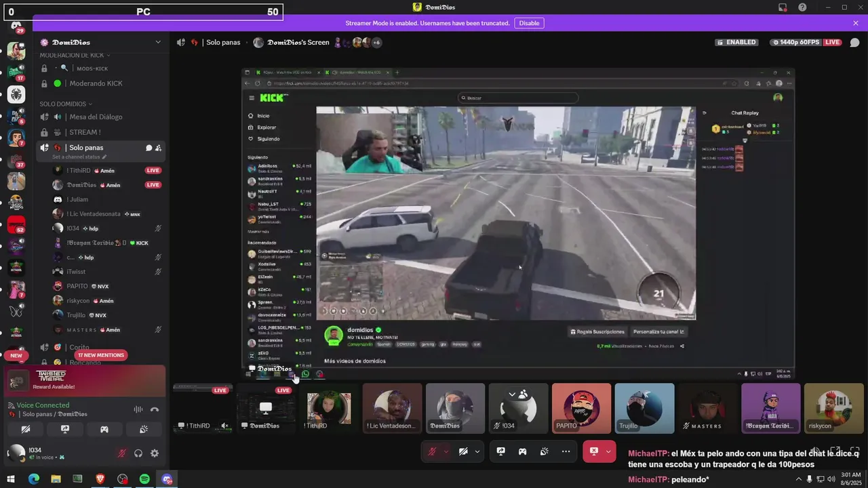Select PAPITO in the voice member list
868x488 pixels.
tap(107, 286)
